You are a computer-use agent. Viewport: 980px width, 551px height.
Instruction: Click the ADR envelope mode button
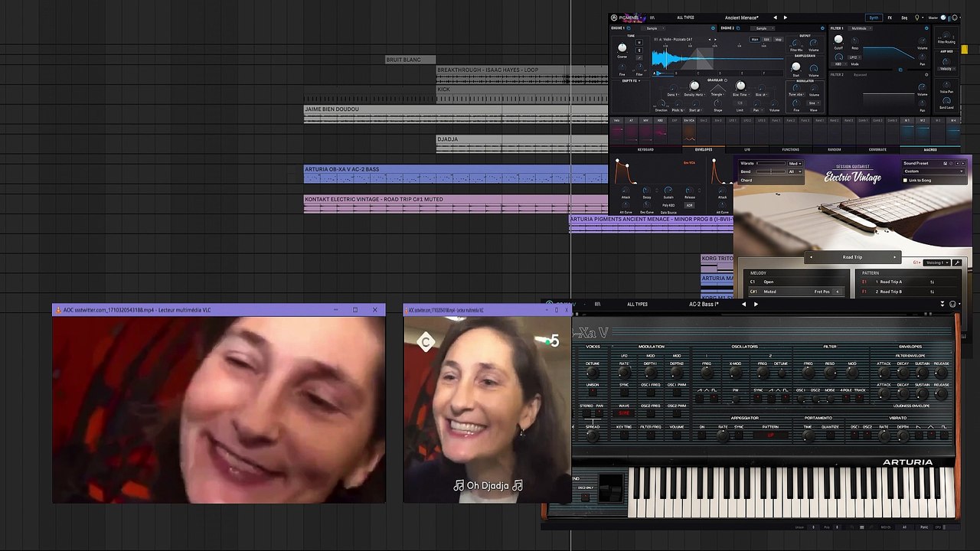[x=689, y=205]
